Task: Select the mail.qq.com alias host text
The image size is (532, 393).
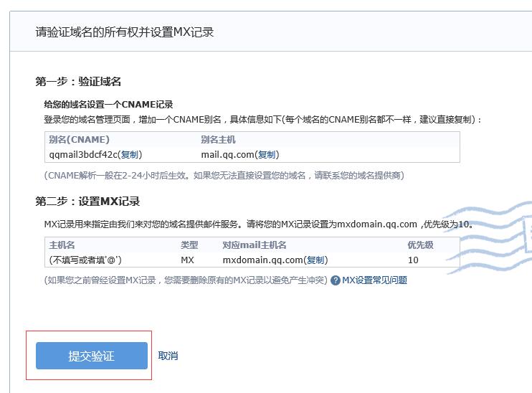Action: [228, 155]
